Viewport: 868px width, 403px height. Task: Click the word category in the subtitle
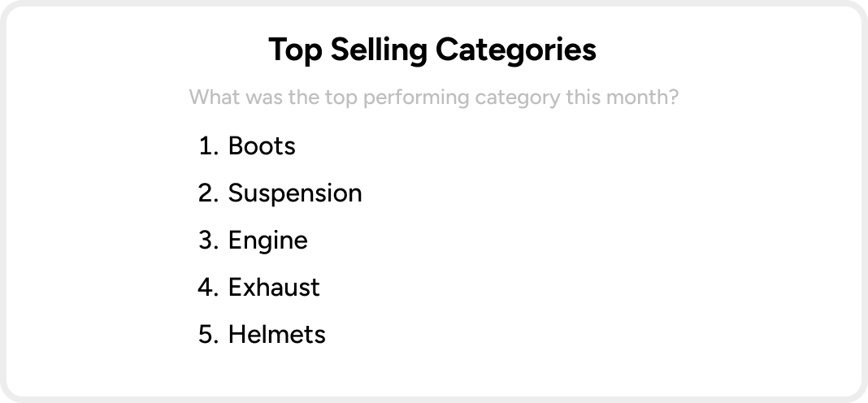[x=518, y=97]
